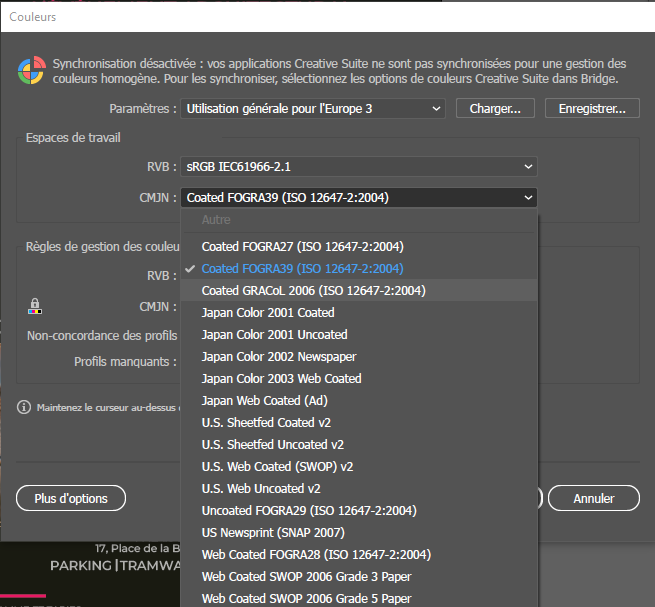Pick Japan Color 2002 Newspaper
The image size is (655, 607).
(279, 356)
